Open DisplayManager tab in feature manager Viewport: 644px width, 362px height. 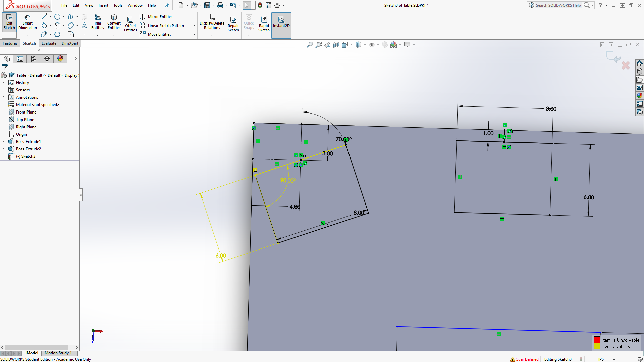coord(60,59)
